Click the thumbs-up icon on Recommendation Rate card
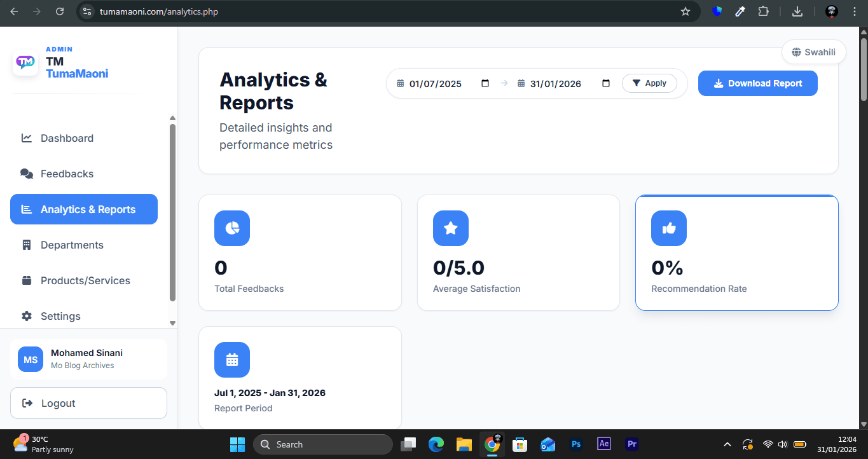Screen dimensions: 868x459 tap(668, 228)
